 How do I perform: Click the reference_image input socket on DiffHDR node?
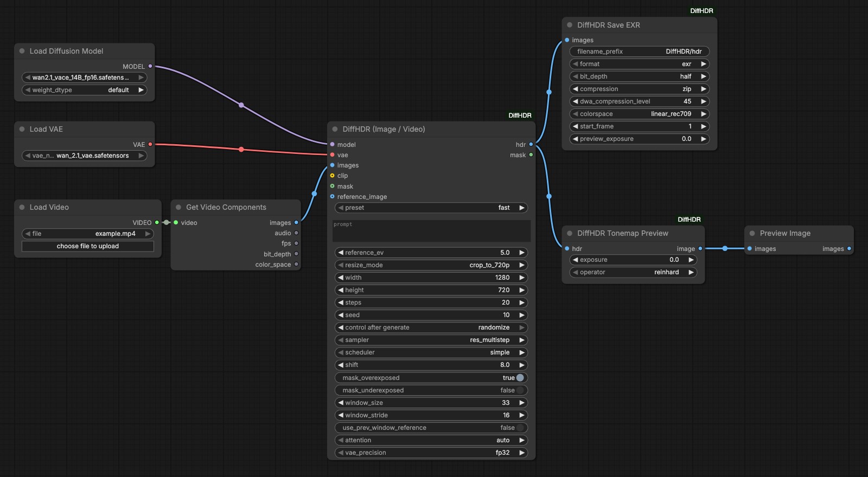[332, 196]
